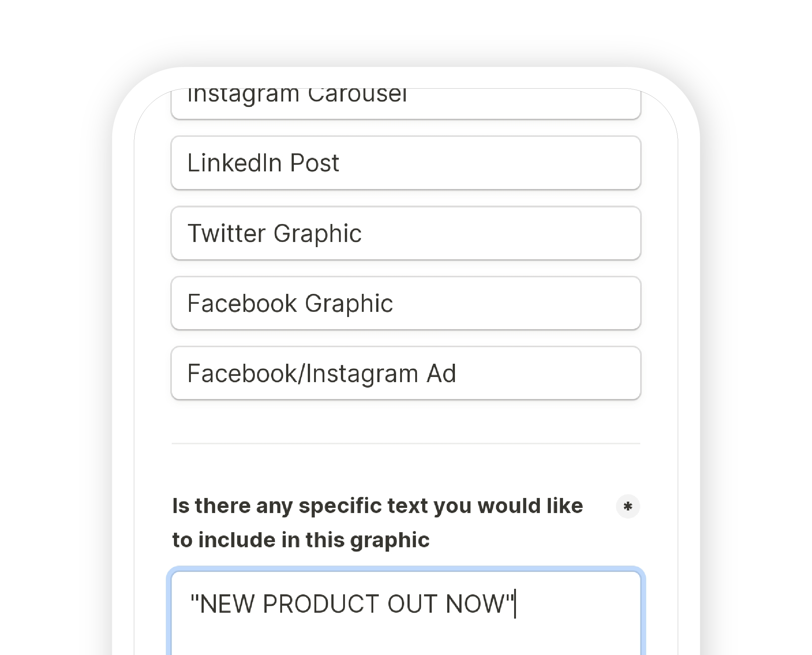The height and width of the screenshot is (655, 812).
Task: Click the "Is there any specific text" question label
Action: [x=377, y=506]
